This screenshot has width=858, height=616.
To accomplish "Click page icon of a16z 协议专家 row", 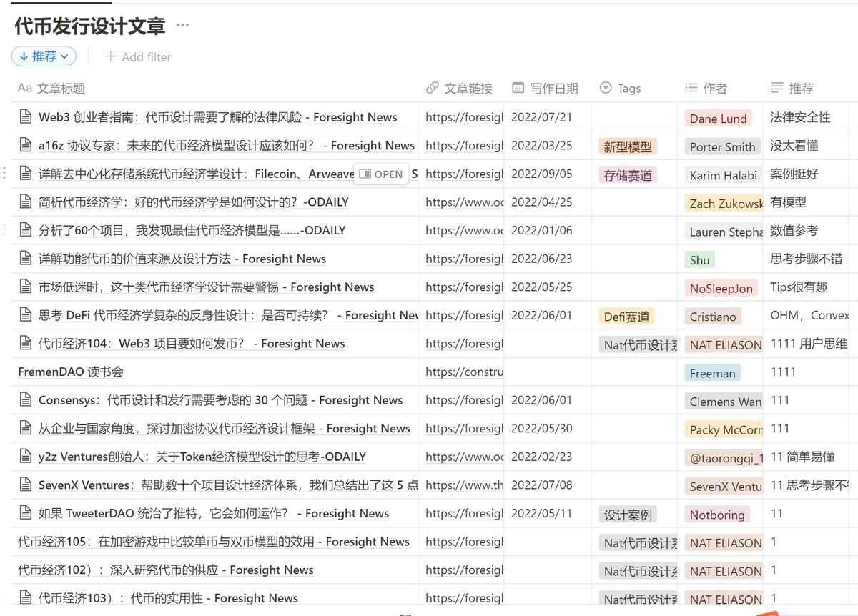I will coord(26,146).
